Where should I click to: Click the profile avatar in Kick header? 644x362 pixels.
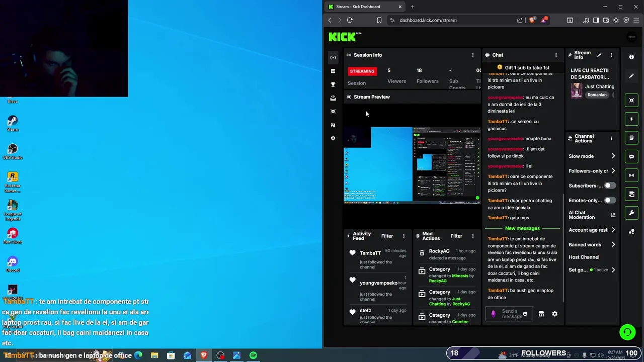[x=632, y=37]
